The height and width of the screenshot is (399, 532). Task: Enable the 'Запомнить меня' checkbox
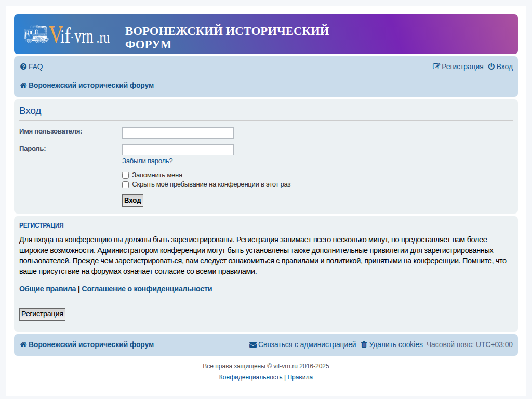click(x=125, y=175)
